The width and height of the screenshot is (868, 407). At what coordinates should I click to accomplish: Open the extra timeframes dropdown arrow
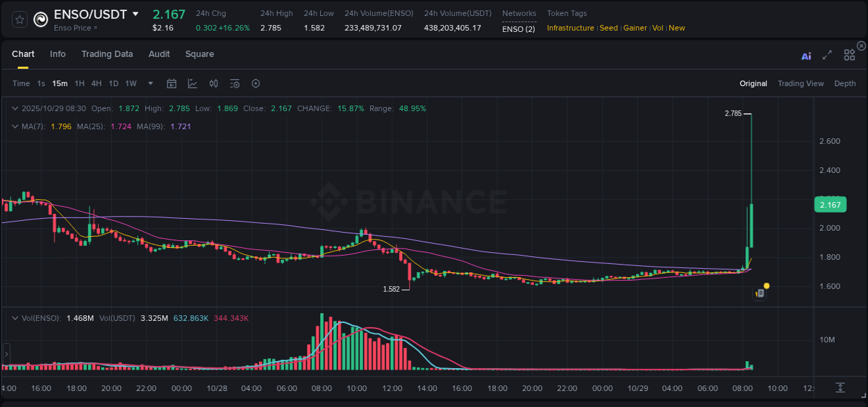tap(149, 83)
